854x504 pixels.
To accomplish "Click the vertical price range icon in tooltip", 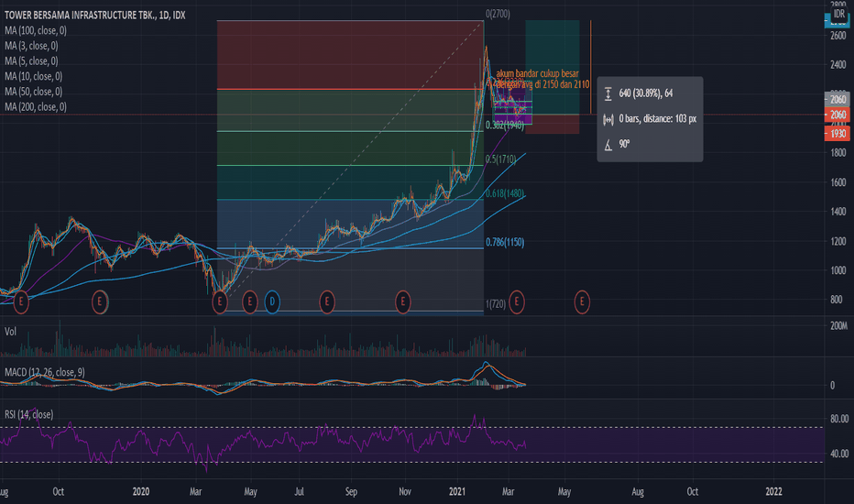I will coord(608,93).
